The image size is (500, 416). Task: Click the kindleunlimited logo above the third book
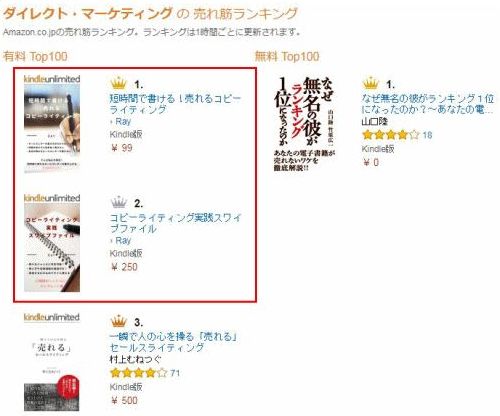pos(52,317)
